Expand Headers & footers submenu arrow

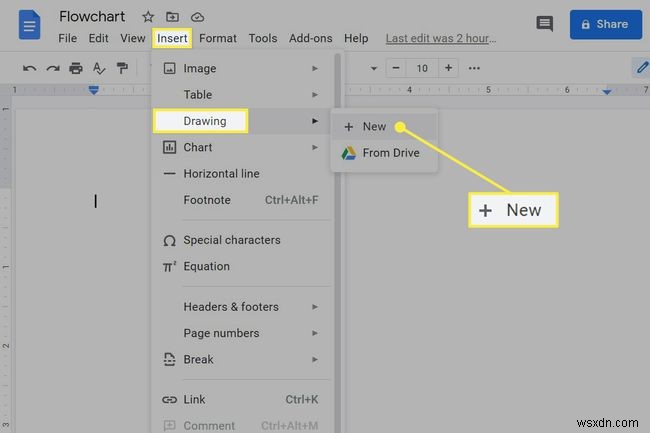pos(315,307)
